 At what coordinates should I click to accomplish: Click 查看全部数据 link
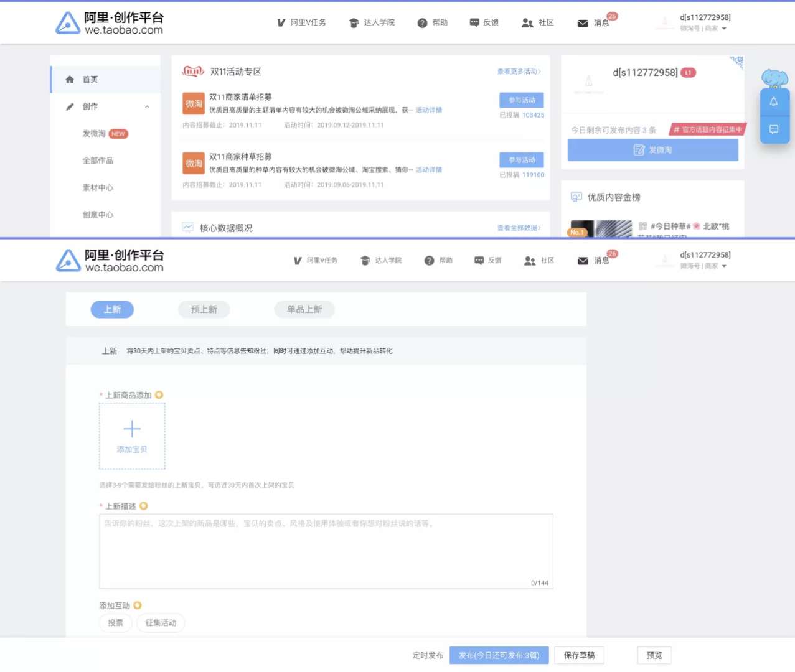tap(519, 228)
